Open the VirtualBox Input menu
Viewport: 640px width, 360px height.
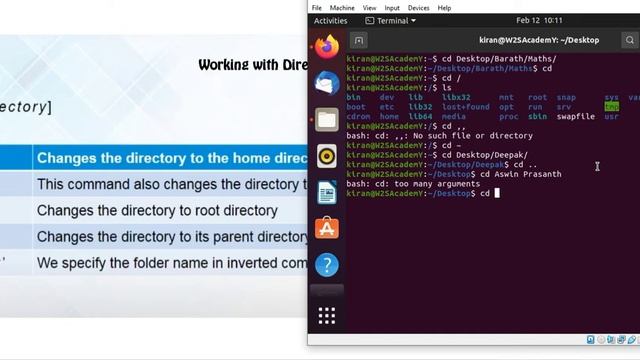(x=392, y=8)
